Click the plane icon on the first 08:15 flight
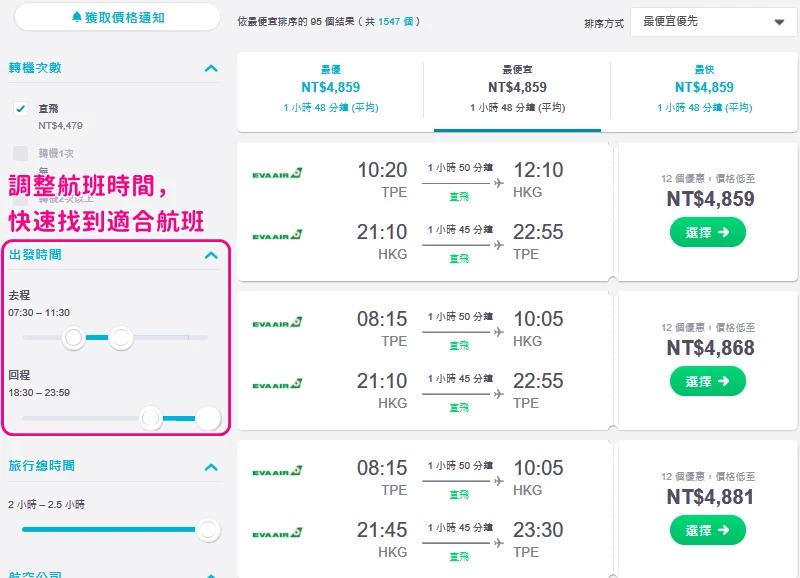Viewport: 800px width, 578px height. [x=498, y=332]
